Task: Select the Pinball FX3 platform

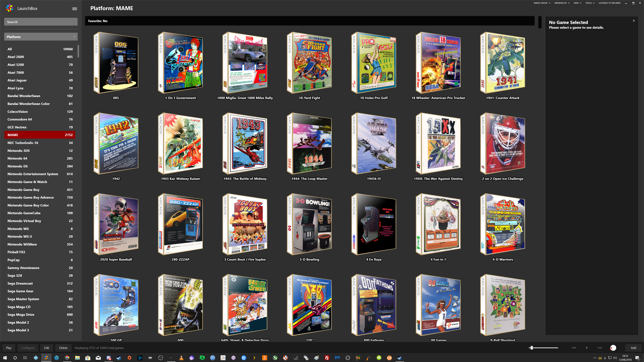Action: click(40, 252)
